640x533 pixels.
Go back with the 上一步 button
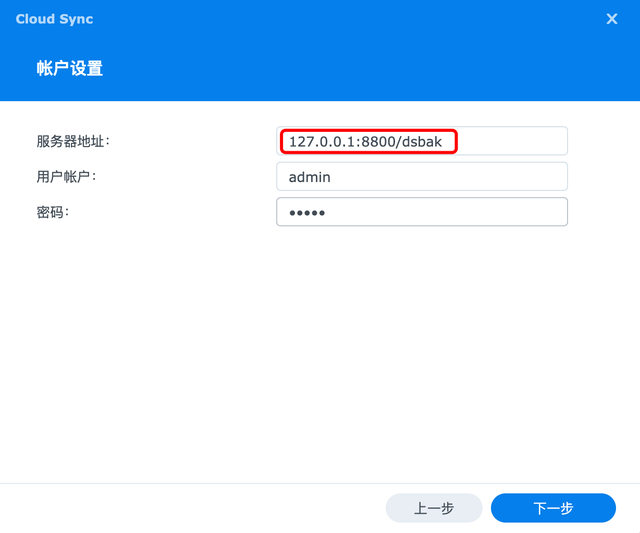click(434, 508)
